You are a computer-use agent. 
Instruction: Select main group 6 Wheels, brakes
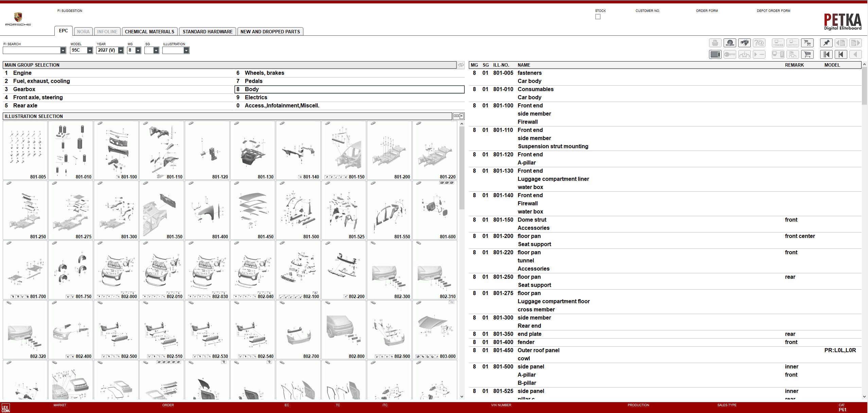coord(350,73)
